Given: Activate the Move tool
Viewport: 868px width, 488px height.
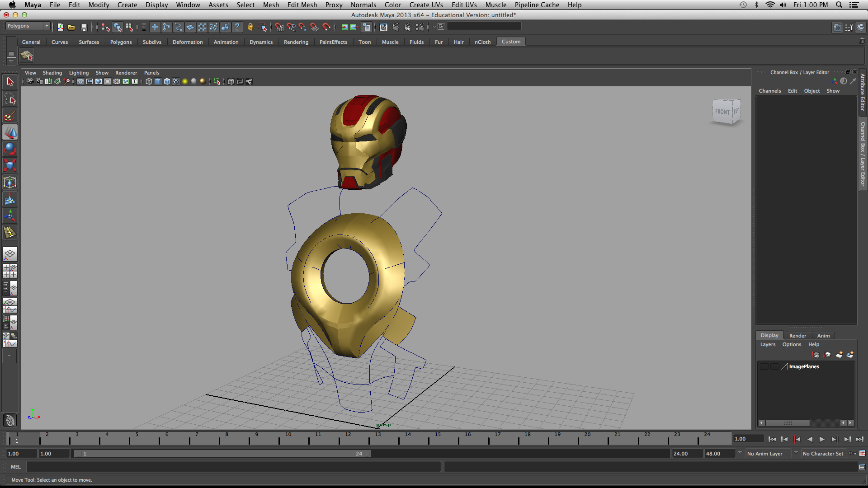Looking at the screenshot, I should pos(10,132).
